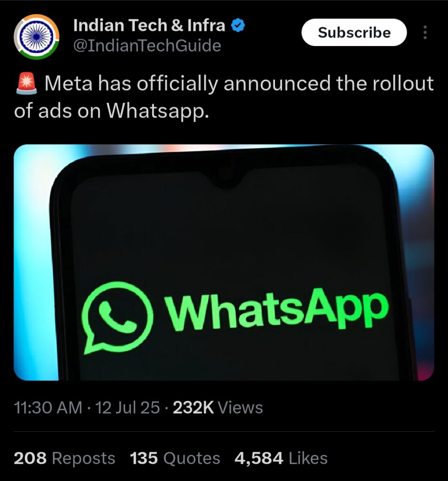
Task: Open the @IndianTechGuide handle link
Action: [147, 46]
